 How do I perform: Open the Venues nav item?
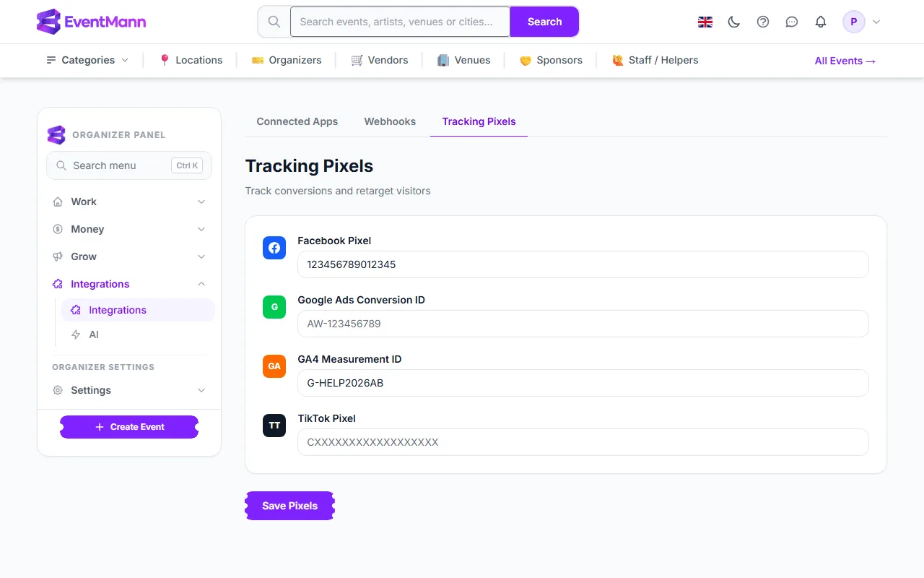point(464,60)
